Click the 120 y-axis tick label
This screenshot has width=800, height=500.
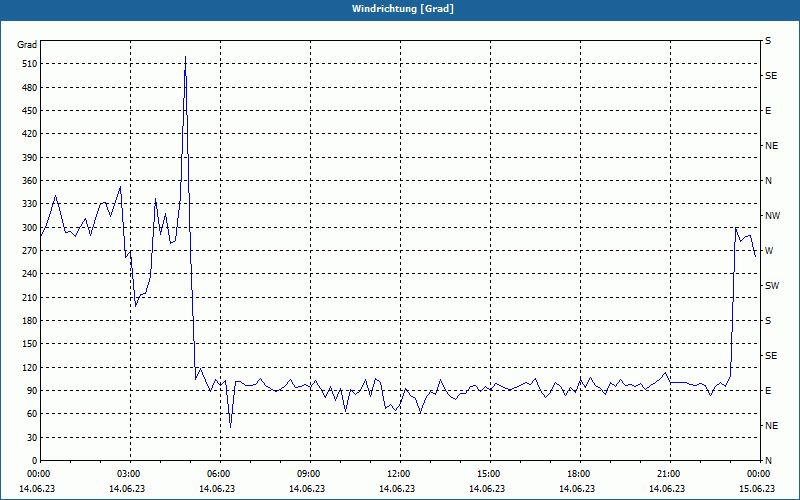pyautogui.click(x=30, y=367)
